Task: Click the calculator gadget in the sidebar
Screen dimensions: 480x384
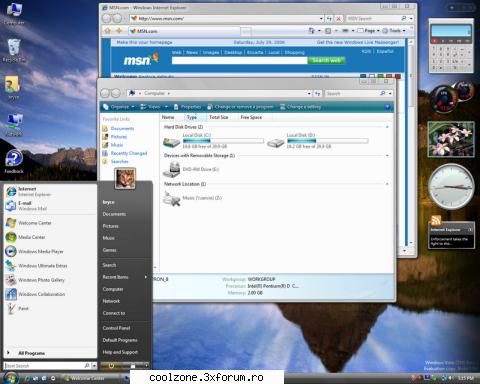Action: click(x=451, y=46)
